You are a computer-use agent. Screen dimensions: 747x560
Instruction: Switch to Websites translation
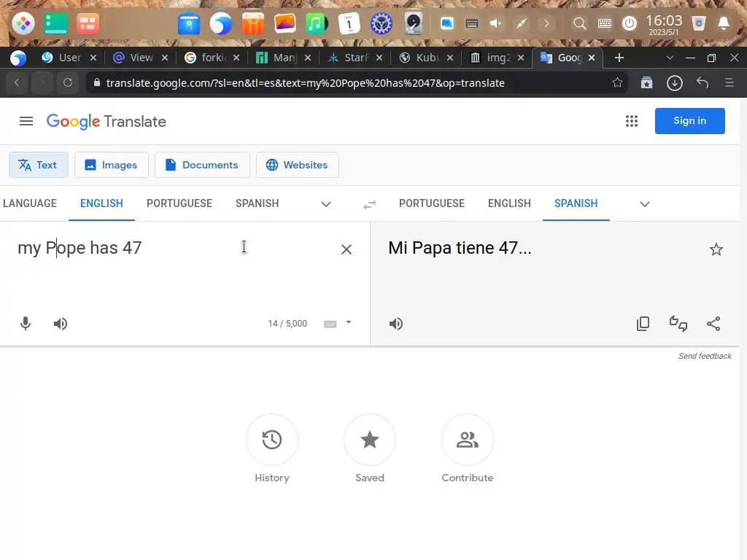tap(298, 165)
